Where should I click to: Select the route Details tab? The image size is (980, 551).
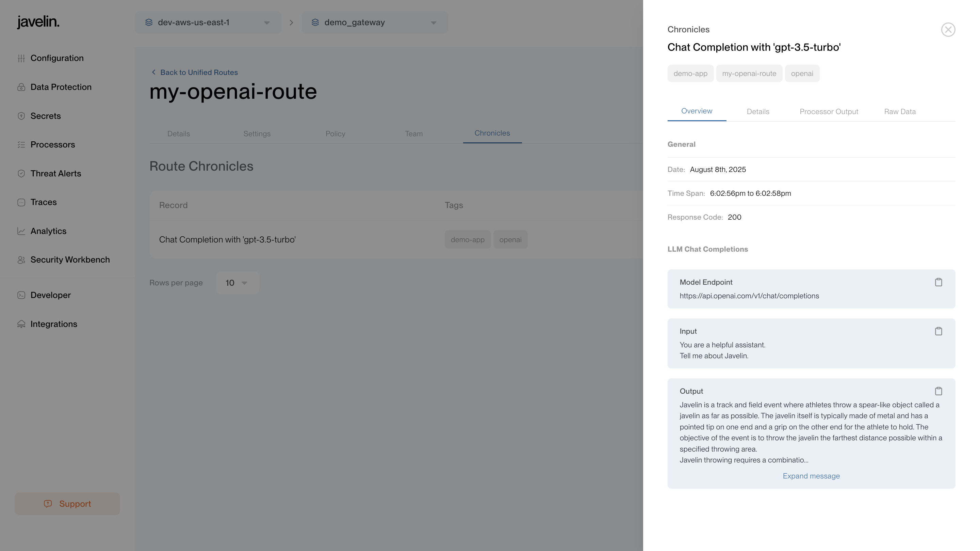(178, 133)
